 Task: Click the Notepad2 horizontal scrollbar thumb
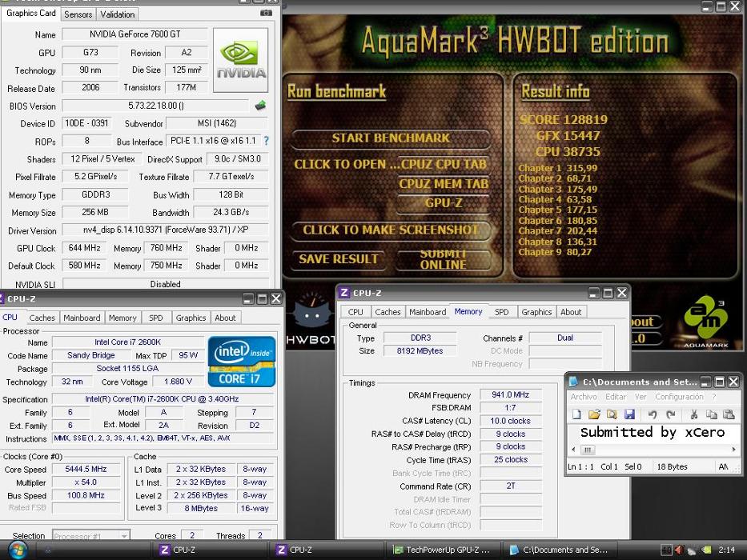[588, 450]
